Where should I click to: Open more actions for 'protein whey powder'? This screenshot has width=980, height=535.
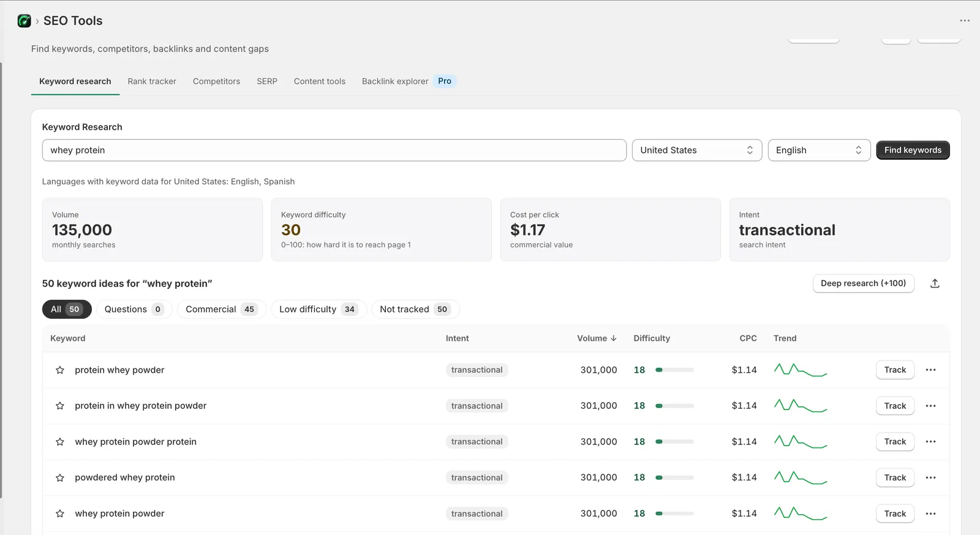(931, 370)
